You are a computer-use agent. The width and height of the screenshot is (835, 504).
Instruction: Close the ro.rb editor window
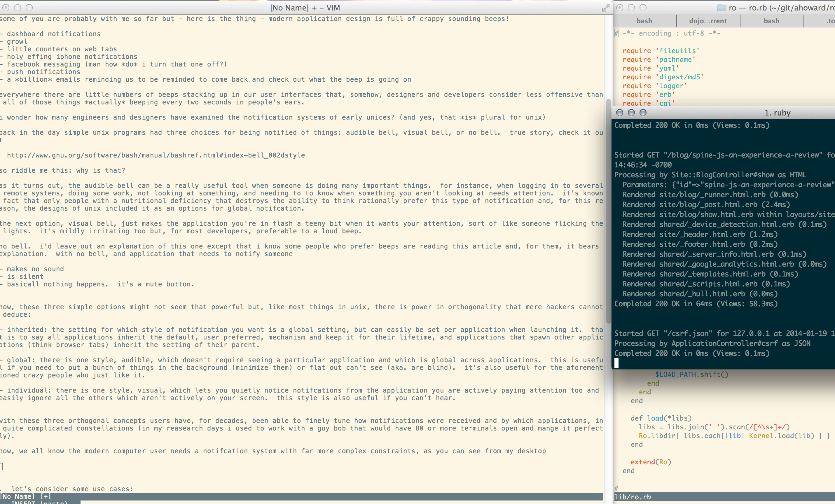(x=620, y=8)
